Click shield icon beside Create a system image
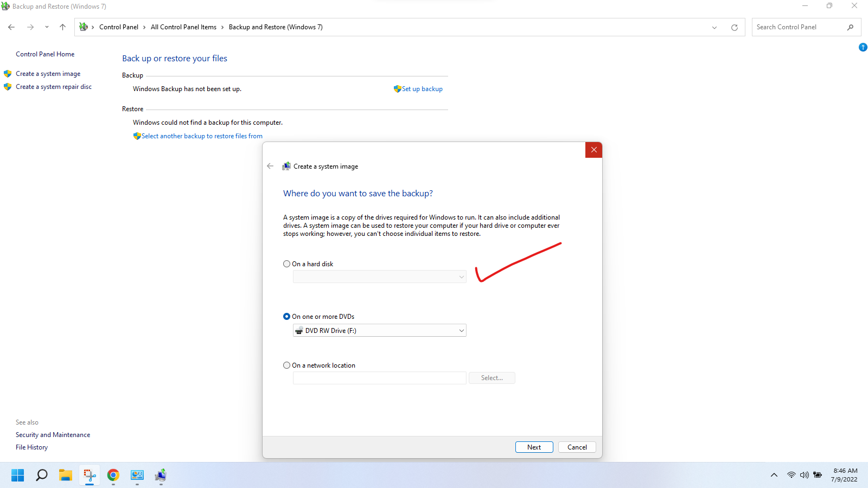This screenshot has height=488, width=868. click(8, 74)
